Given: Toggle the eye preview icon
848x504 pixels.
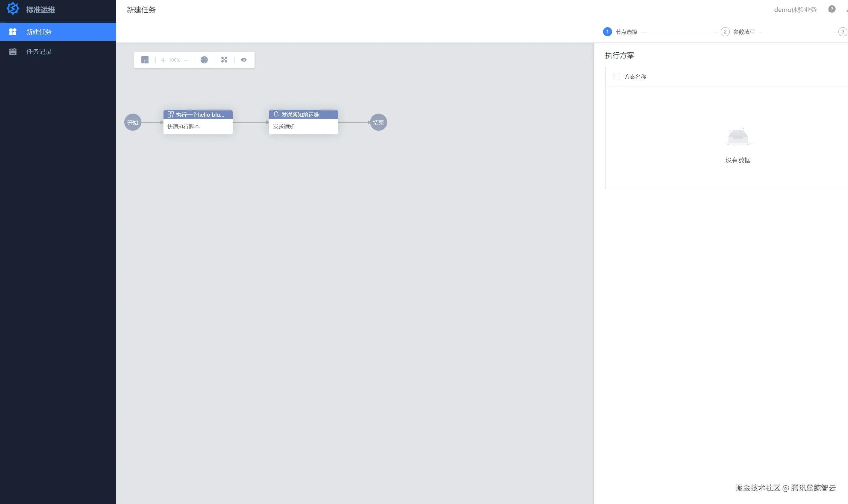Looking at the screenshot, I should click(x=244, y=60).
